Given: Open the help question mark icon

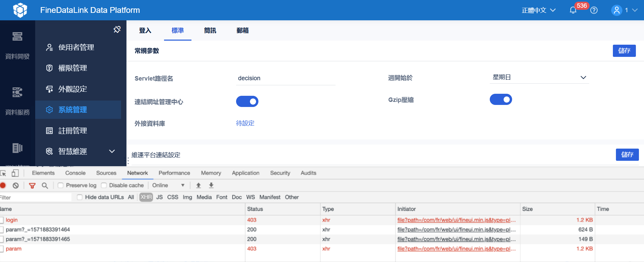Looking at the screenshot, I should (x=594, y=10).
